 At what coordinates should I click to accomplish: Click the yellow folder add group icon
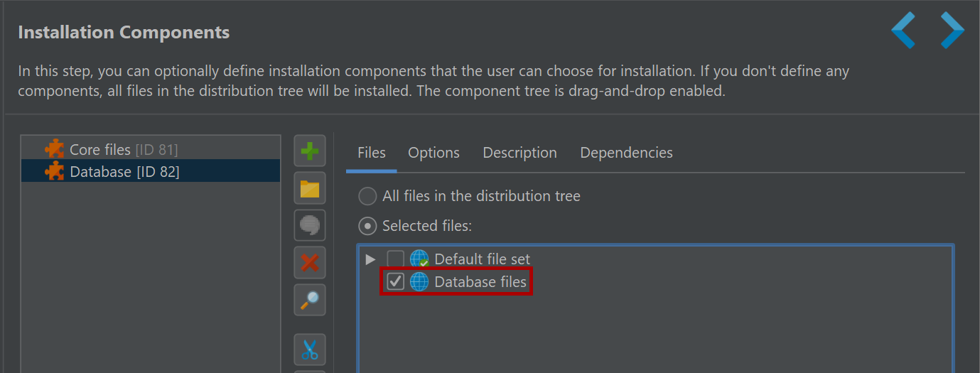tap(310, 188)
